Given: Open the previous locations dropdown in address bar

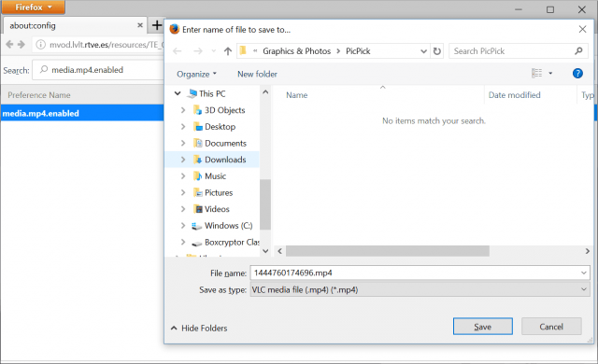Looking at the screenshot, I should click(x=423, y=51).
